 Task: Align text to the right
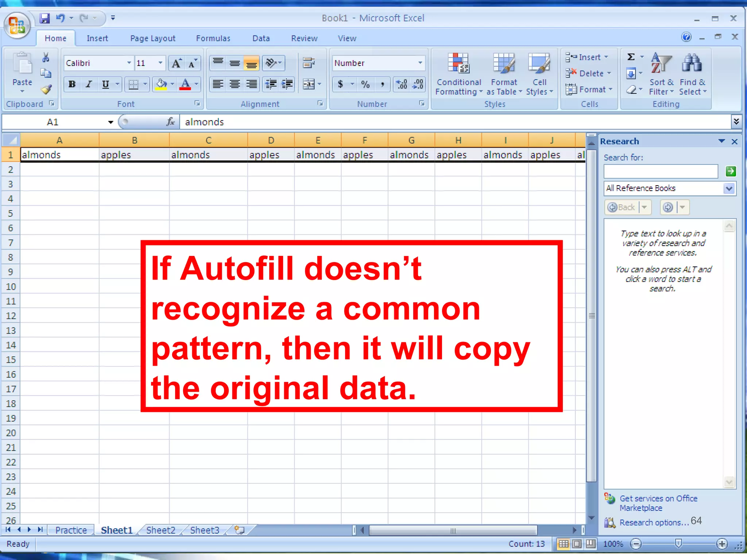tap(251, 84)
